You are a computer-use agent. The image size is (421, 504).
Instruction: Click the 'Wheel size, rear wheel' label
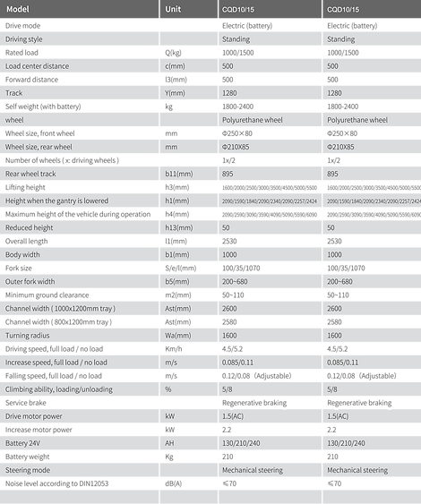tap(39, 147)
